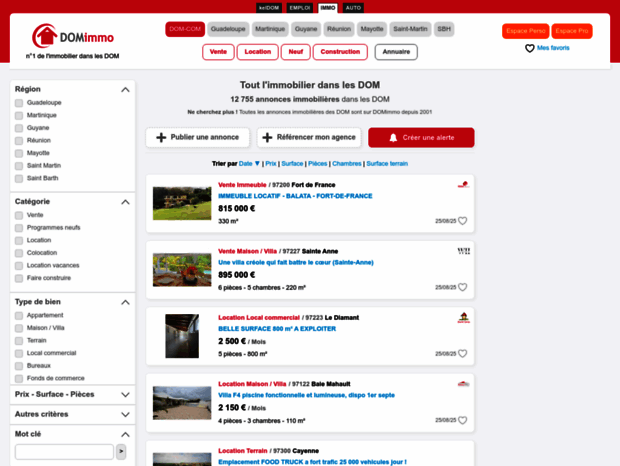Click the Mot clé text field
This screenshot has height=466, width=620.
click(64, 451)
